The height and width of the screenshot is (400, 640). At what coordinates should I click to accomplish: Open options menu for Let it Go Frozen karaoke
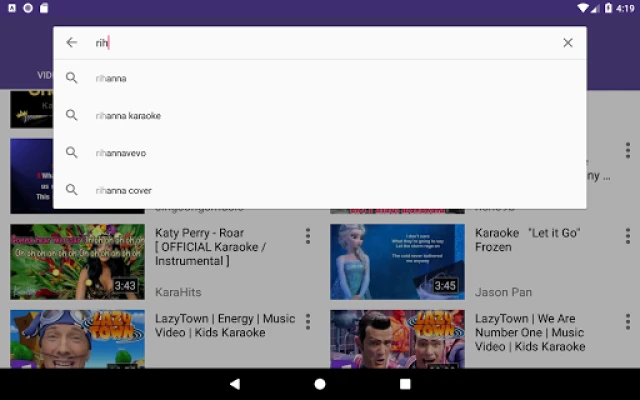[x=628, y=236]
